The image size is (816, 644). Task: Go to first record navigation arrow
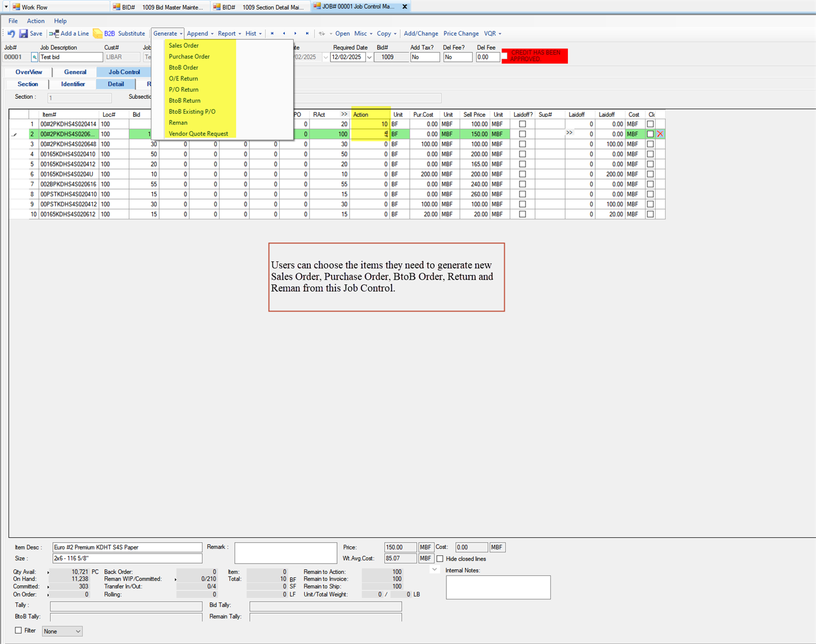(272, 34)
